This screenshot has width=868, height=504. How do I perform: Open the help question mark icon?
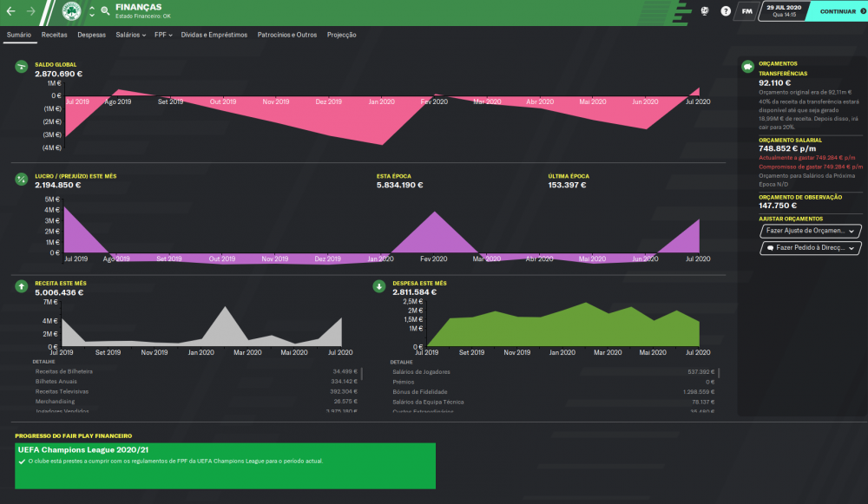coord(725,11)
